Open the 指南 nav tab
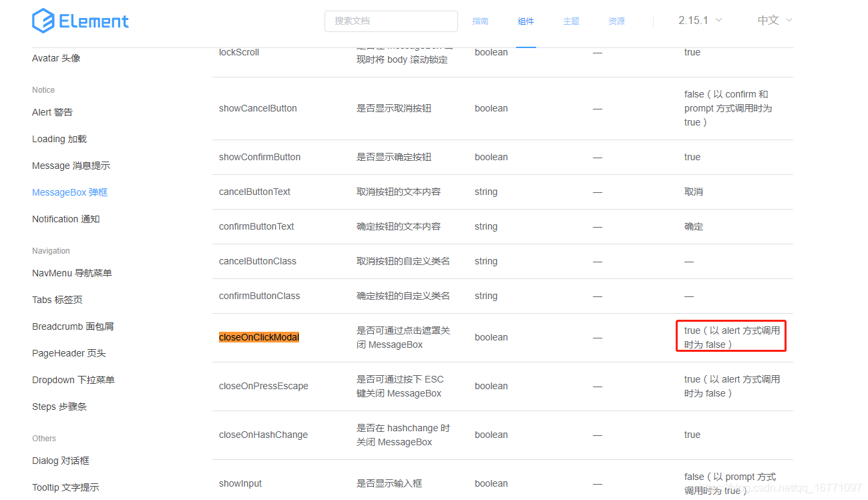The width and height of the screenshot is (868, 500). [x=480, y=21]
